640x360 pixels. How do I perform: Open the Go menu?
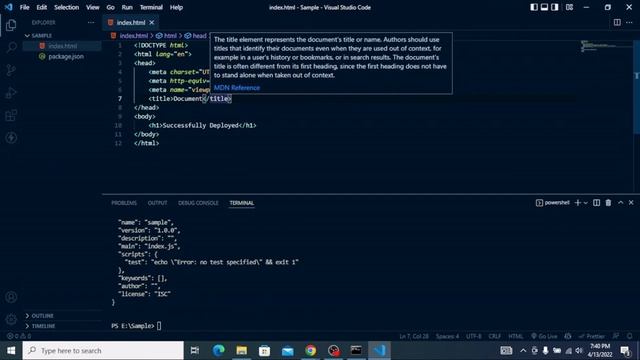[111, 7]
